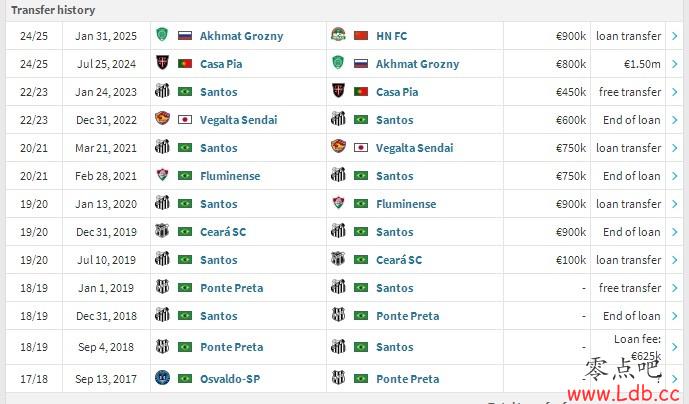Image resolution: width=689 pixels, height=404 pixels.
Task: Click Akhmat Grozny crest in Jan 31, 2025 row
Action: click(162, 35)
